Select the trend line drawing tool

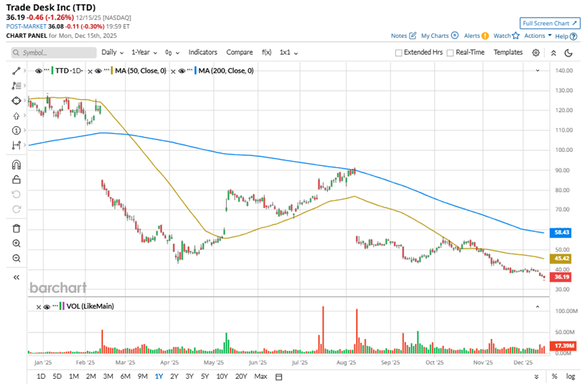coord(16,70)
